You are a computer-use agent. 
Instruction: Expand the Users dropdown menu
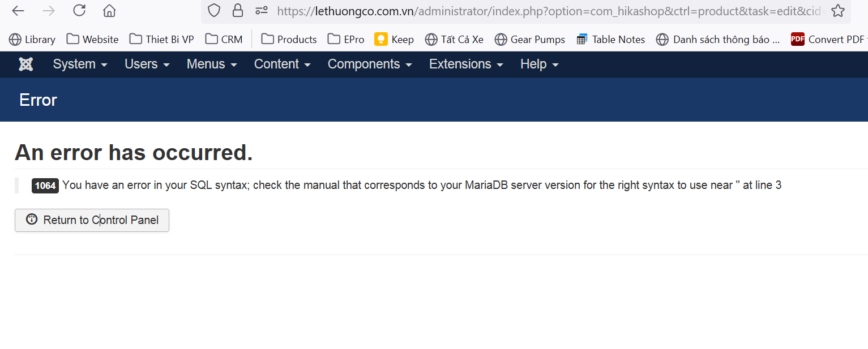[x=147, y=64]
